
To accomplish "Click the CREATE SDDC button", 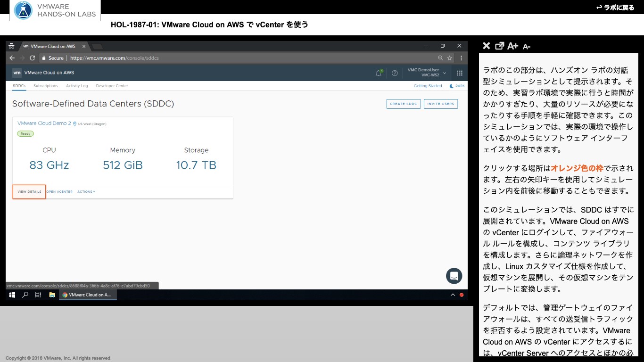I will click(404, 104).
